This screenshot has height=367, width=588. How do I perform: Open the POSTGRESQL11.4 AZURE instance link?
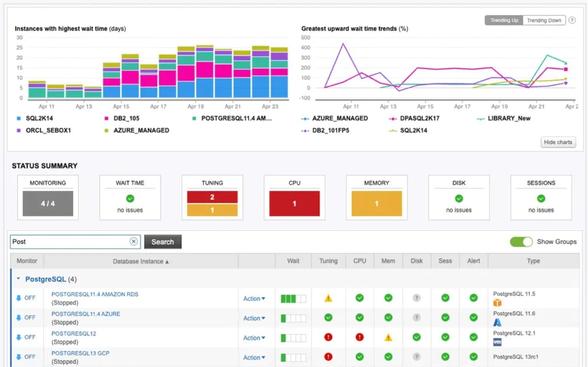click(85, 314)
